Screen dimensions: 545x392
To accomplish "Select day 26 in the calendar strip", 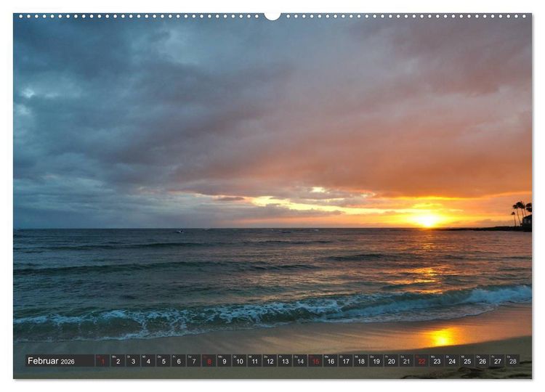I will click(x=483, y=361).
